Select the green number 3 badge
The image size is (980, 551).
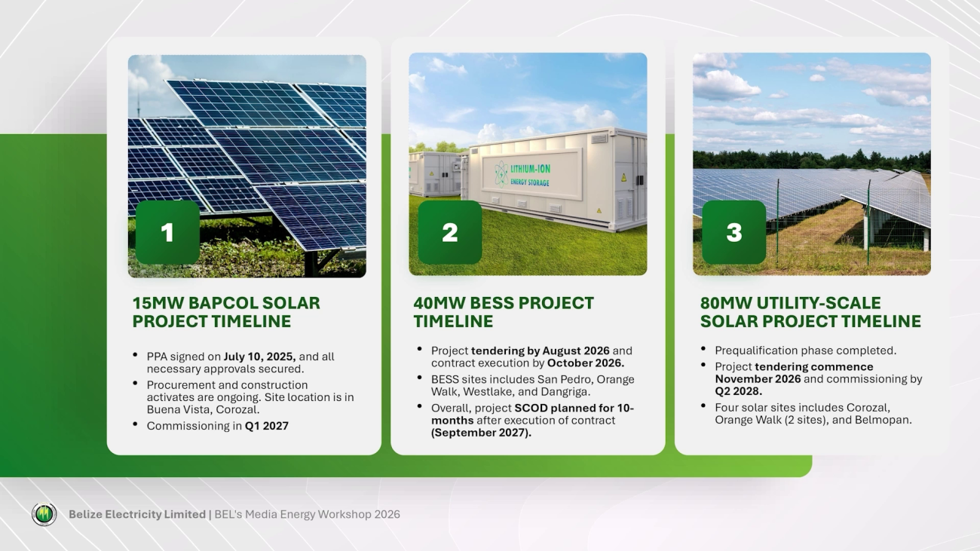[733, 232]
